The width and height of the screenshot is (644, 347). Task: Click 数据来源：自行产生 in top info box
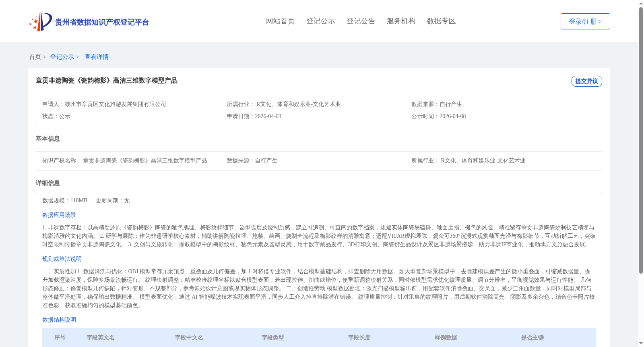(437, 104)
